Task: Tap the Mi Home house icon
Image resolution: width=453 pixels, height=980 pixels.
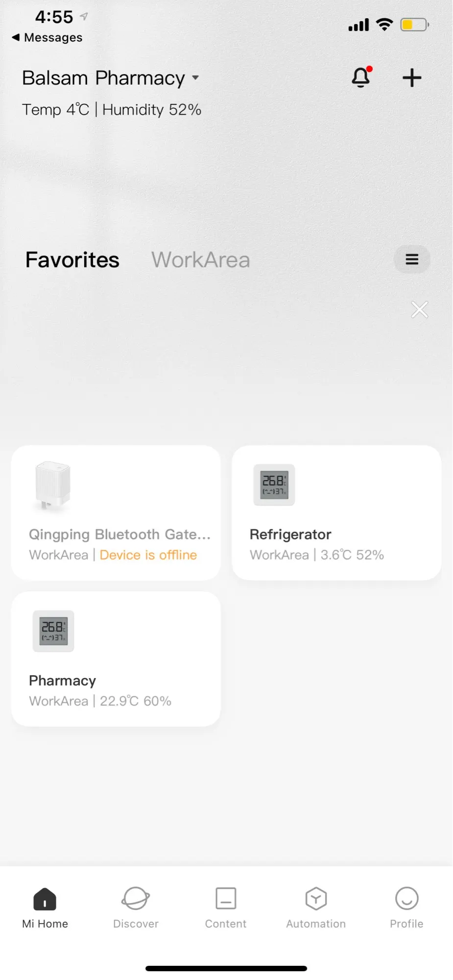Action: pos(45,899)
